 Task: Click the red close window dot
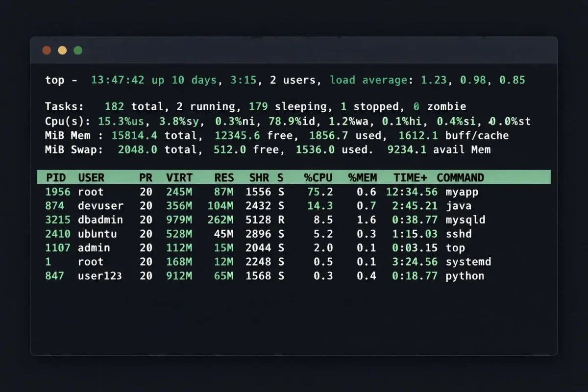(47, 50)
